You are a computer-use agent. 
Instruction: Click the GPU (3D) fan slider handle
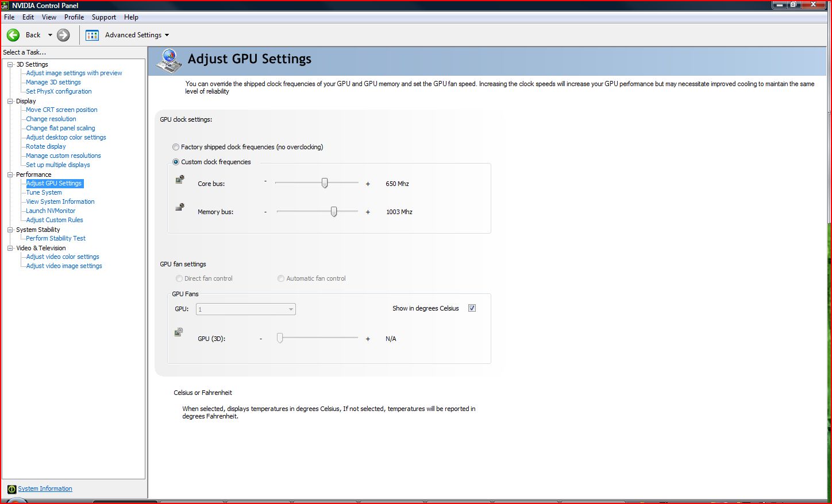pos(280,338)
